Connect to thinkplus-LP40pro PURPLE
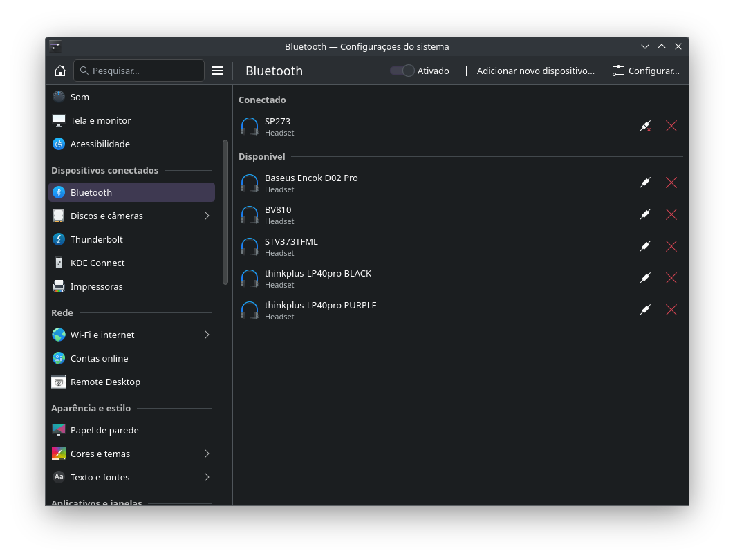This screenshot has width=735, height=560. tap(646, 310)
